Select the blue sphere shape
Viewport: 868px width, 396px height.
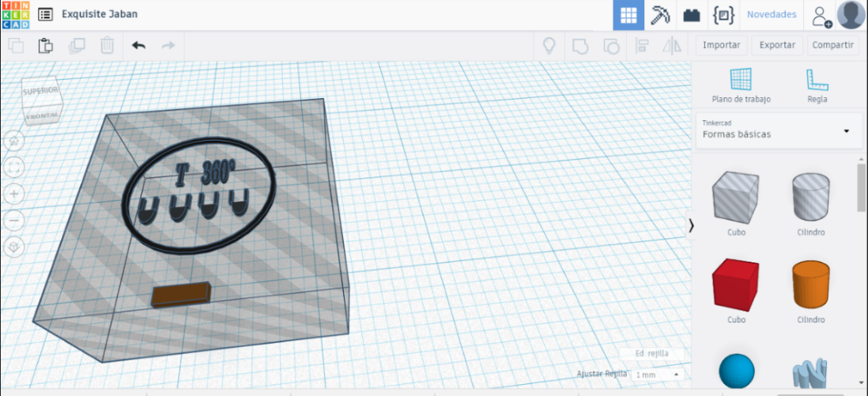736,371
